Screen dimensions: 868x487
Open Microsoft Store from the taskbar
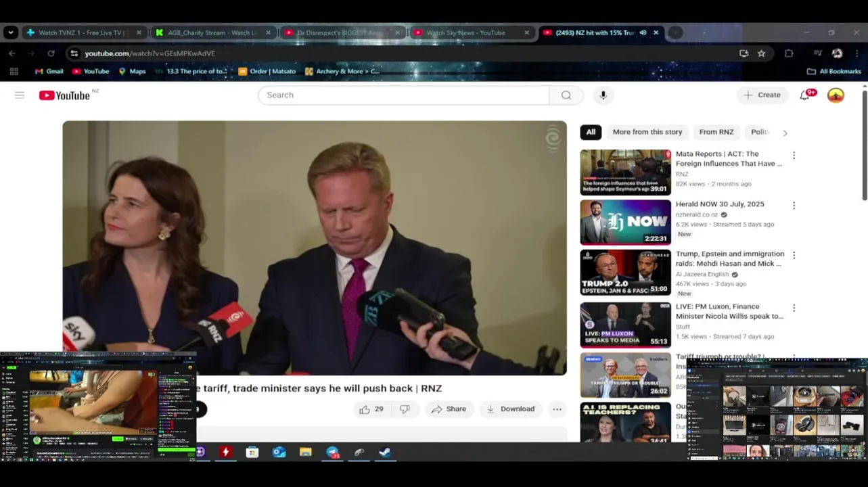(x=252, y=453)
